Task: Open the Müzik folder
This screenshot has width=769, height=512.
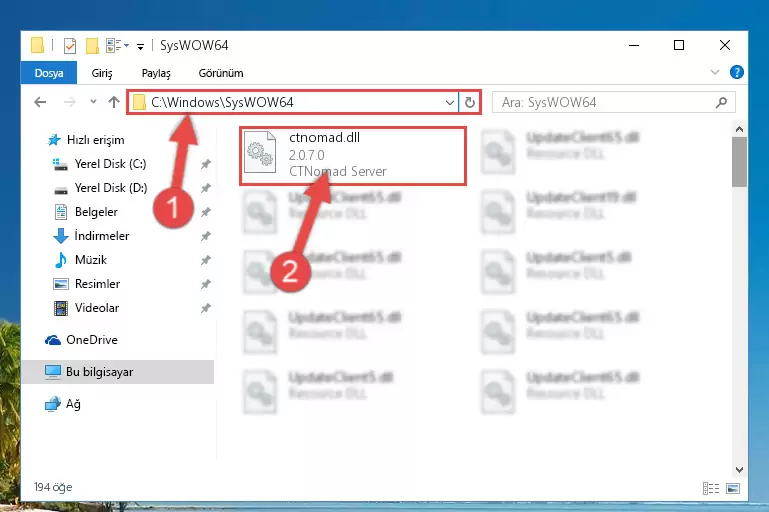Action: coord(80,260)
